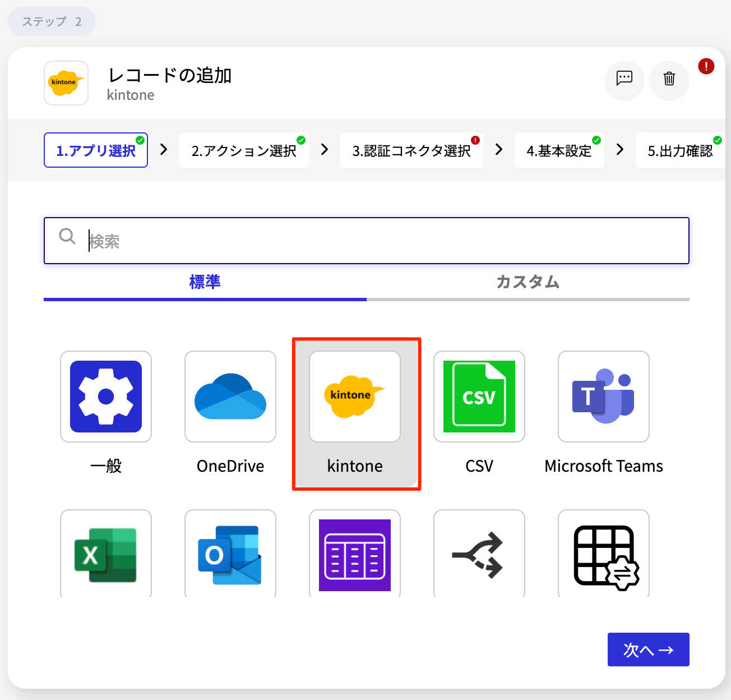Click the trash delete icon
This screenshot has width=731, height=700.
(669, 80)
